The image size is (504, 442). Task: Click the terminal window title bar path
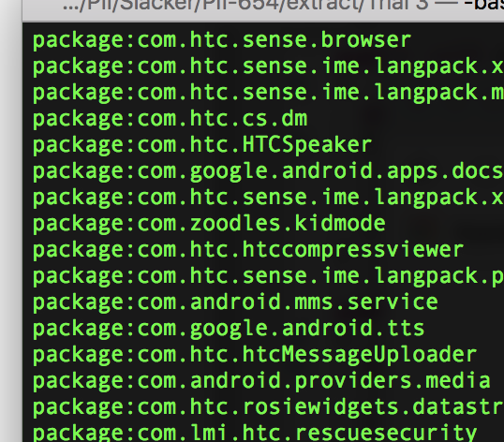point(245,7)
